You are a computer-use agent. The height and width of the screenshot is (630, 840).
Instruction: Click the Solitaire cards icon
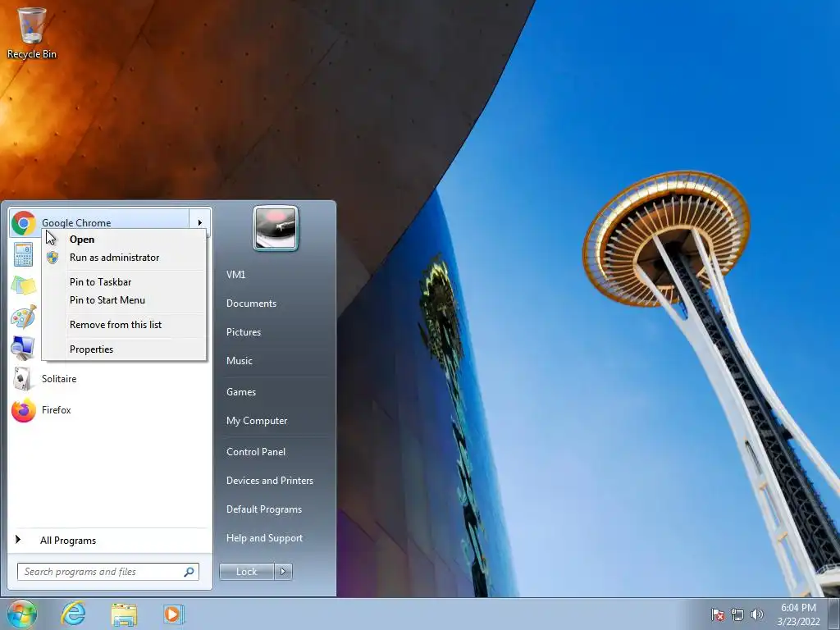(x=22, y=379)
